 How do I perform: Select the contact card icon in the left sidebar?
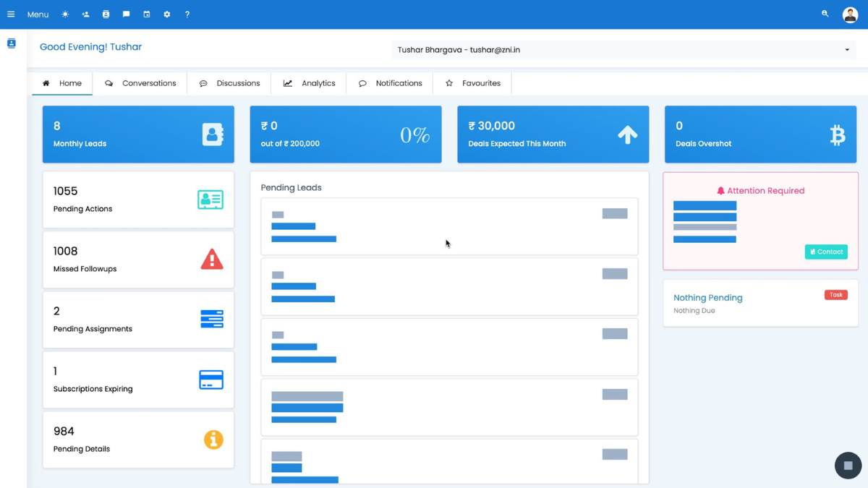click(x=11, y=43)
